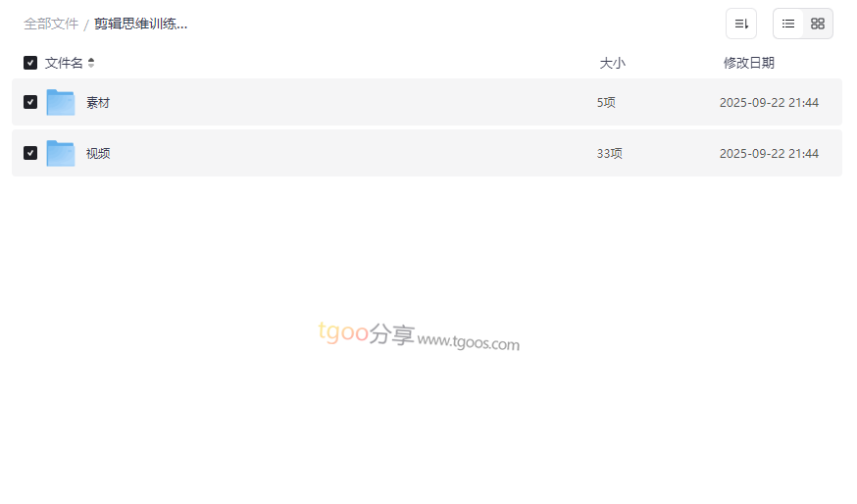This screenshot has width=857, height=504.
Task: Uncheck the 素材 folder checkbox
Action: click(30, 102)
